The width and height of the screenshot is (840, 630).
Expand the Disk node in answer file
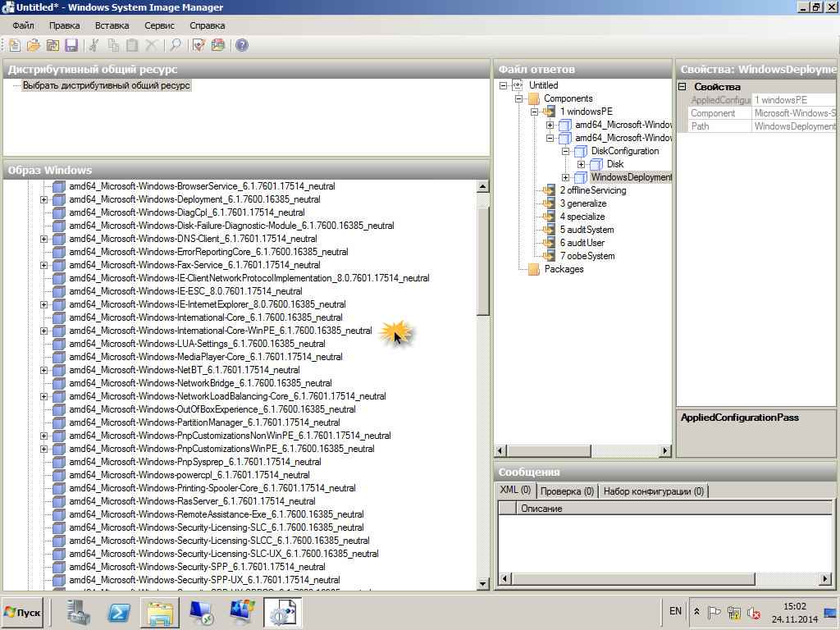(582, 164)
